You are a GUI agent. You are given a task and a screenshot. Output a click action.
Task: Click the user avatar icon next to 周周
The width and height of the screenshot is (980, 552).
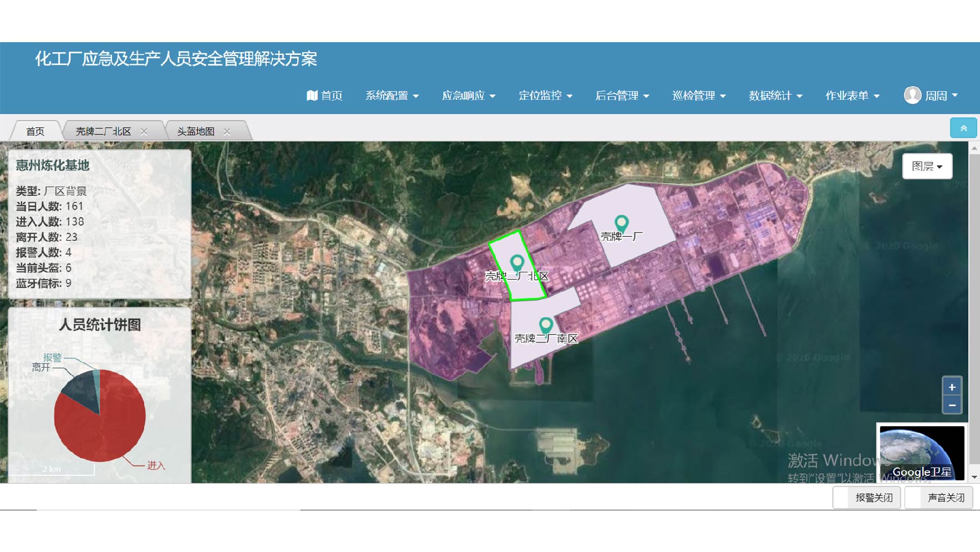pyautogui.click(x=912, y=95)
